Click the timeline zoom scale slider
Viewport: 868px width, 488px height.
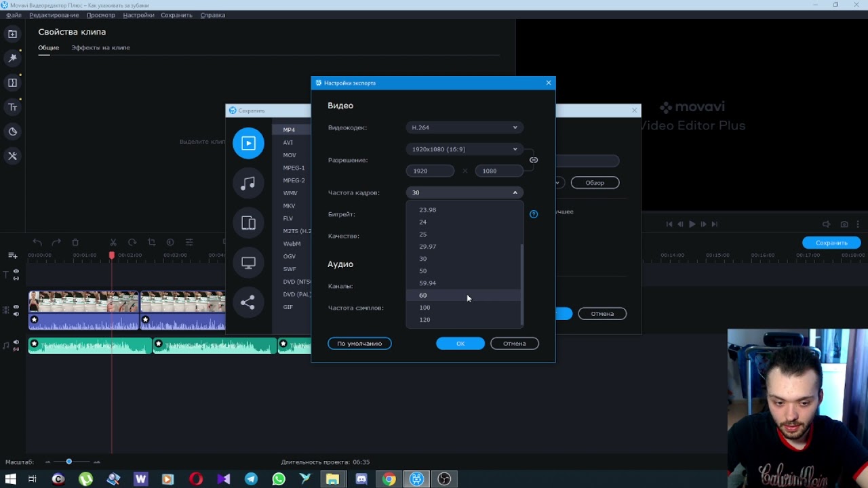point(68,462)
